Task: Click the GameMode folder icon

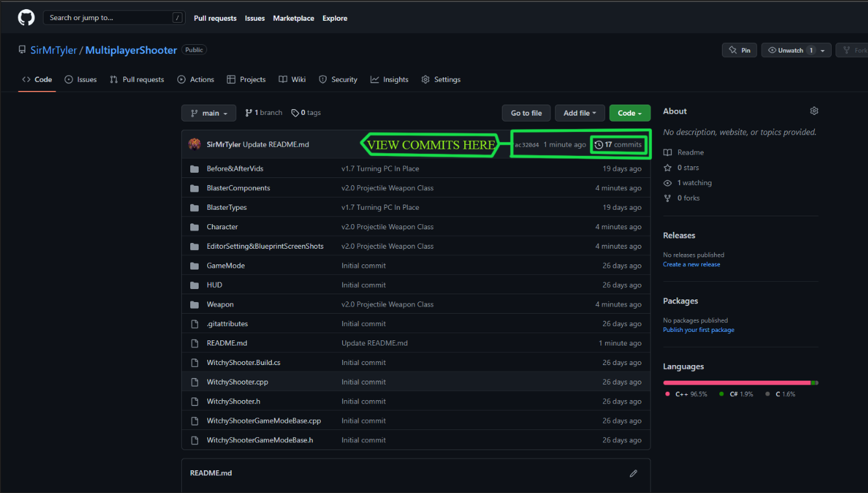Action: [x=194, y=266]
